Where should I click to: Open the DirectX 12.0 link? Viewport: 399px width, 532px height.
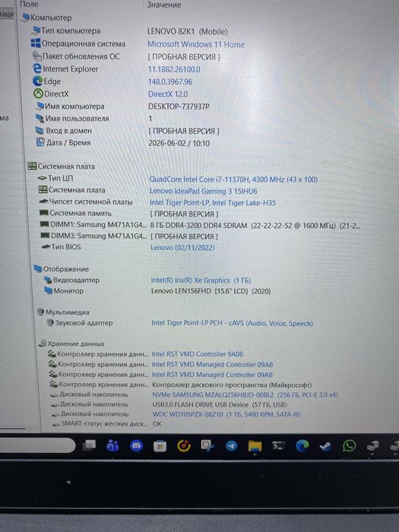[168, 94]
